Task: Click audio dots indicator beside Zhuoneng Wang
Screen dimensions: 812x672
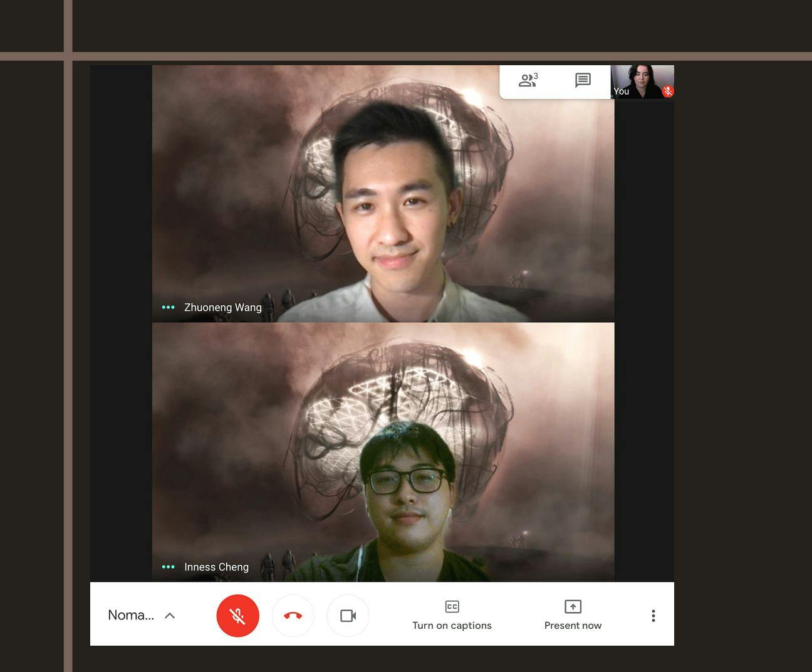Action: pos(168,307)
